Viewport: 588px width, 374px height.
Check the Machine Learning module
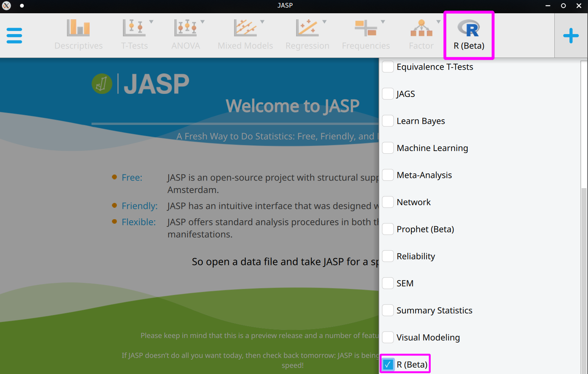tap(388, 148)
